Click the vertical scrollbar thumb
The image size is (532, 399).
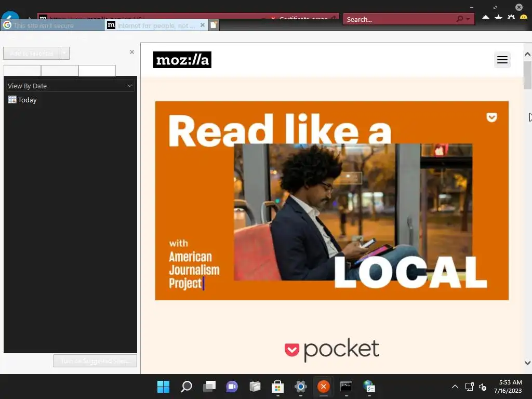click(527, 75)
